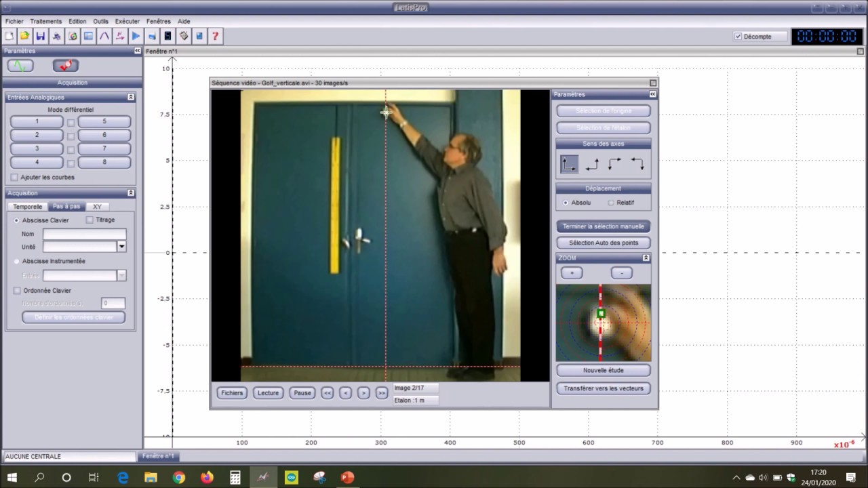The height and width of the screenshot is (488, 868).
Task: Open the Fichier menu
Action: pyautogui.click(x=14, y=21)
